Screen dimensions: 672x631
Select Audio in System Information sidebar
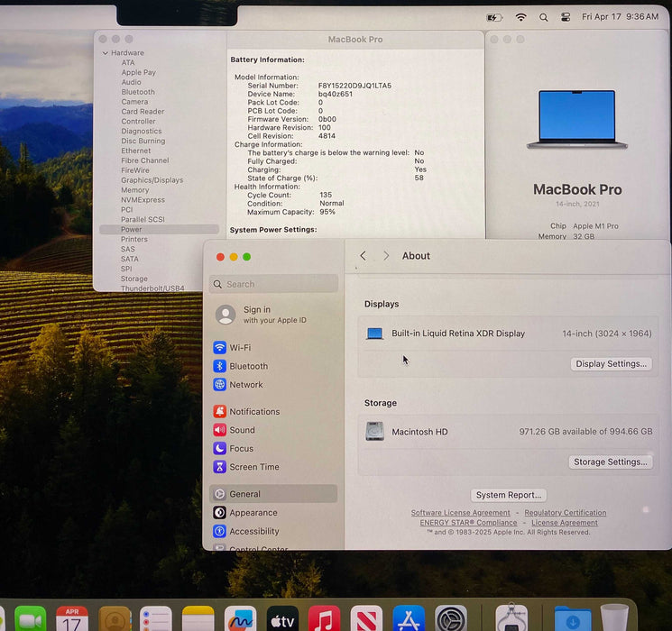[131, 82]
